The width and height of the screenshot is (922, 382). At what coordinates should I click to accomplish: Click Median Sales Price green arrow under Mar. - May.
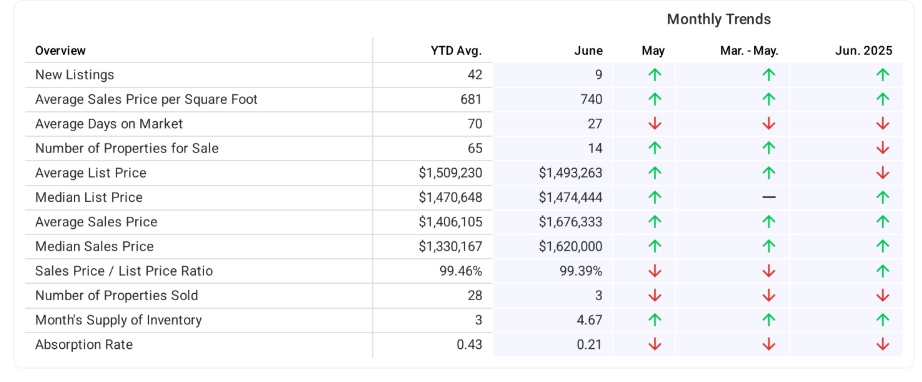point(769,246)
